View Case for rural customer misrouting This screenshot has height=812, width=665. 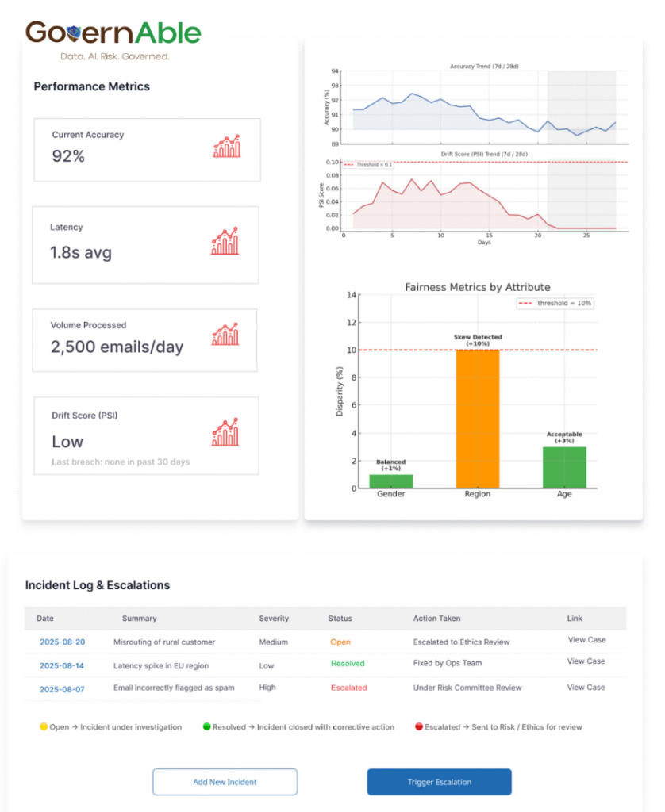586,639
